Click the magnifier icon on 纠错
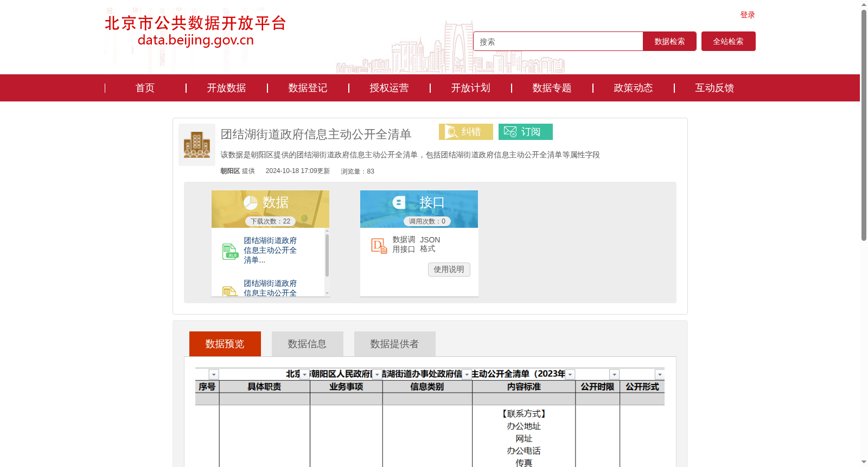 point(451,132)
